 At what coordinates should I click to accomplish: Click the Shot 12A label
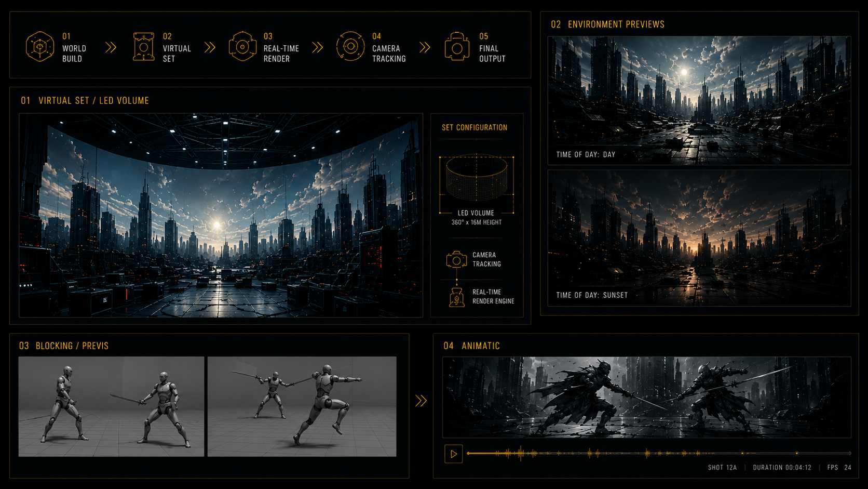(x=722, y=468)
